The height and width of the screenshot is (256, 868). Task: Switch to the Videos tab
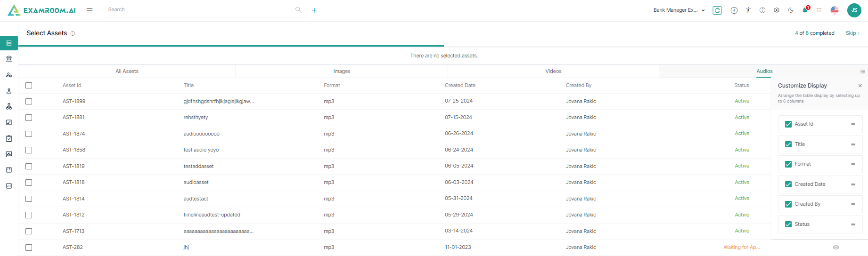click(x=553, y=72)
